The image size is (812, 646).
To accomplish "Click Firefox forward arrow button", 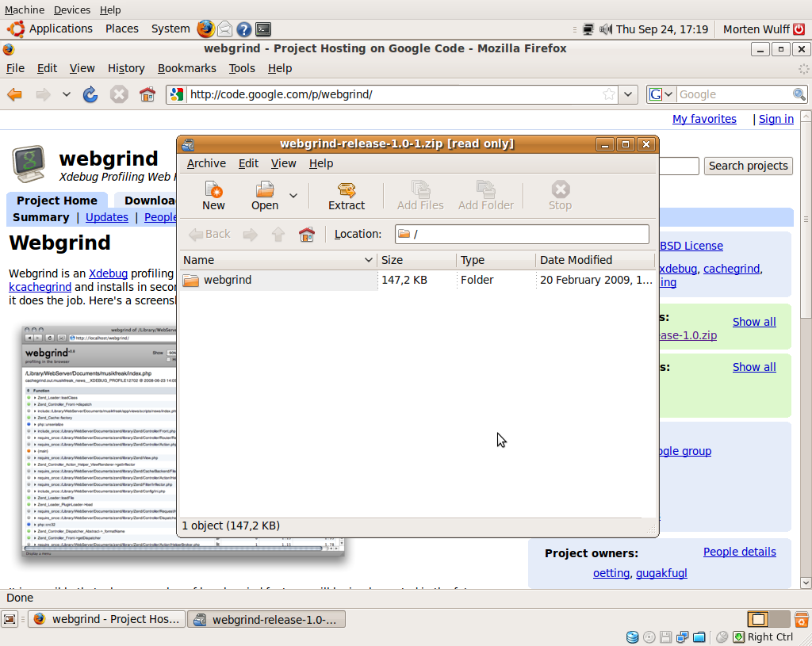I will (x=43, y=95).
